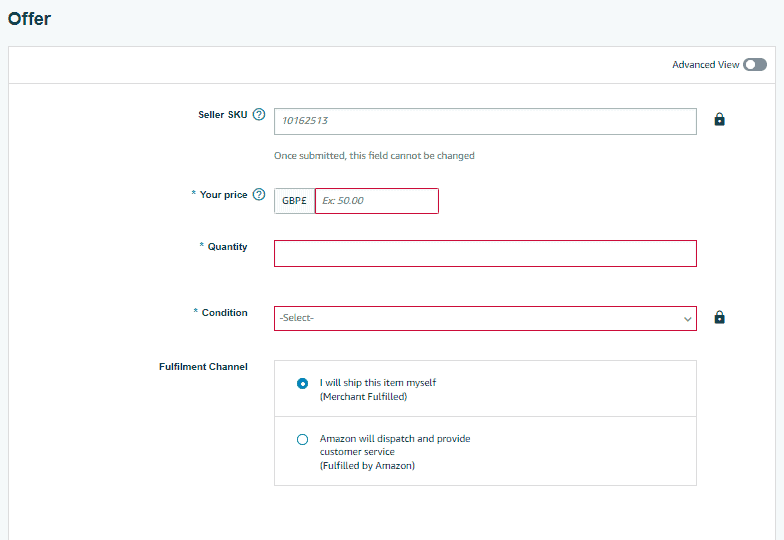784x540 pixels.
Task: Open the Condition dropdown
Action: (x=485, y=318)
